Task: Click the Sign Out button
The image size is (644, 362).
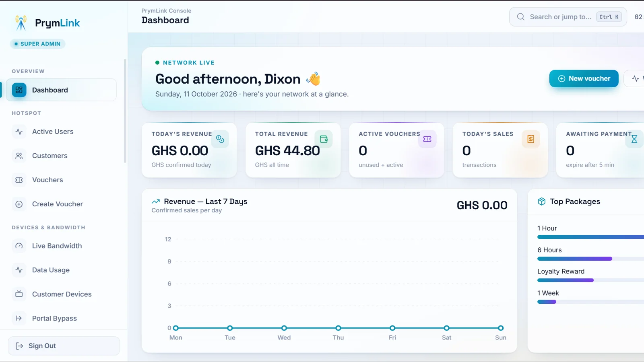Action: [x=64, y=346]
